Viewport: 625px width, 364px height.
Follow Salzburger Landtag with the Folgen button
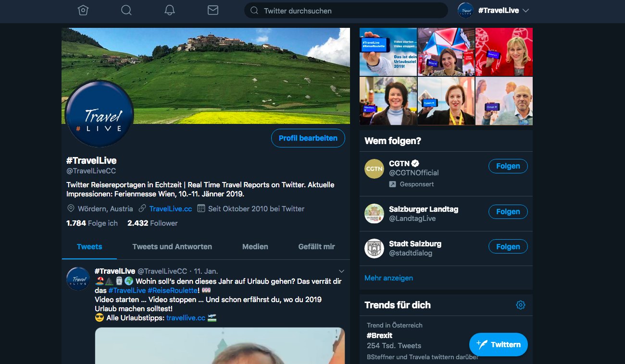click(508, 212)
